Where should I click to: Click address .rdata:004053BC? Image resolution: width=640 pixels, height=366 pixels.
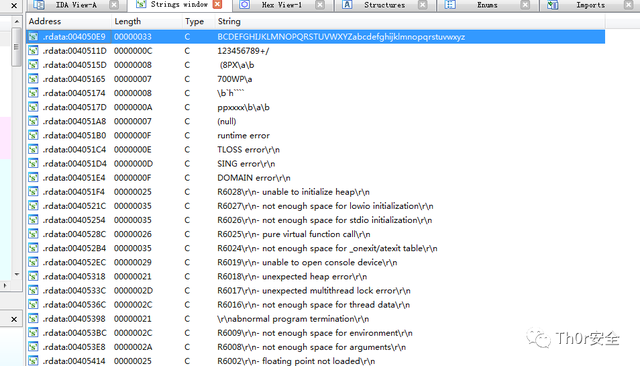(x=74, y=333)
